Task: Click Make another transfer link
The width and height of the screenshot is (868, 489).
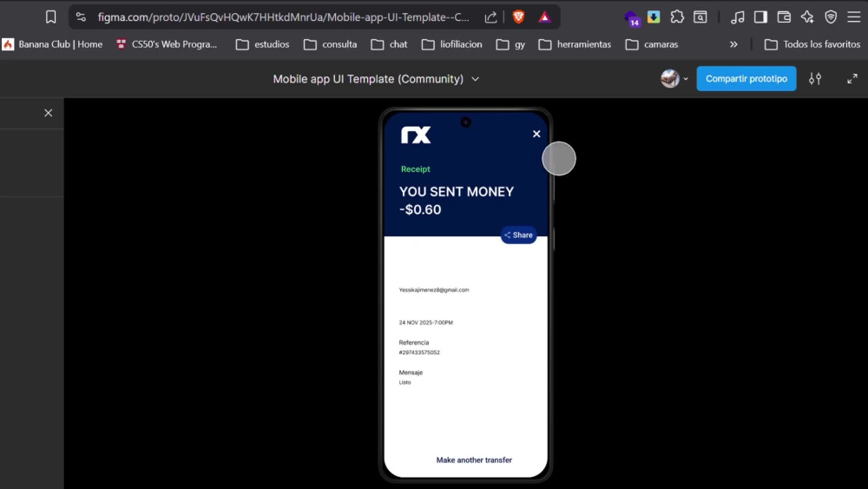Action: click(x=474, y=460)
